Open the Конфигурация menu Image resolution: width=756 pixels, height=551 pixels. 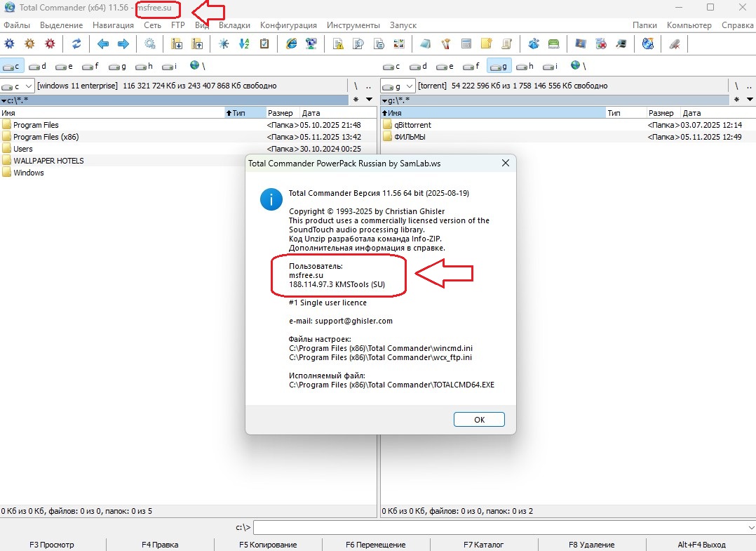(288, 25)
